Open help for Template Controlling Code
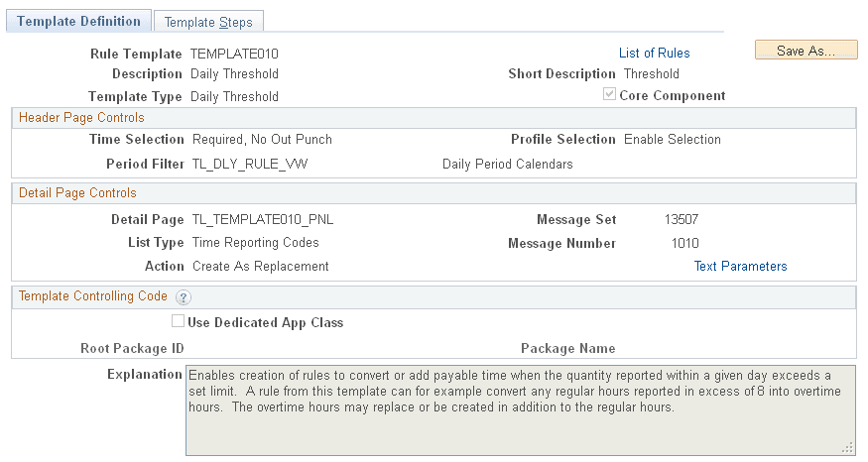Viewport: 868px width, 462px height. [184, 297]
